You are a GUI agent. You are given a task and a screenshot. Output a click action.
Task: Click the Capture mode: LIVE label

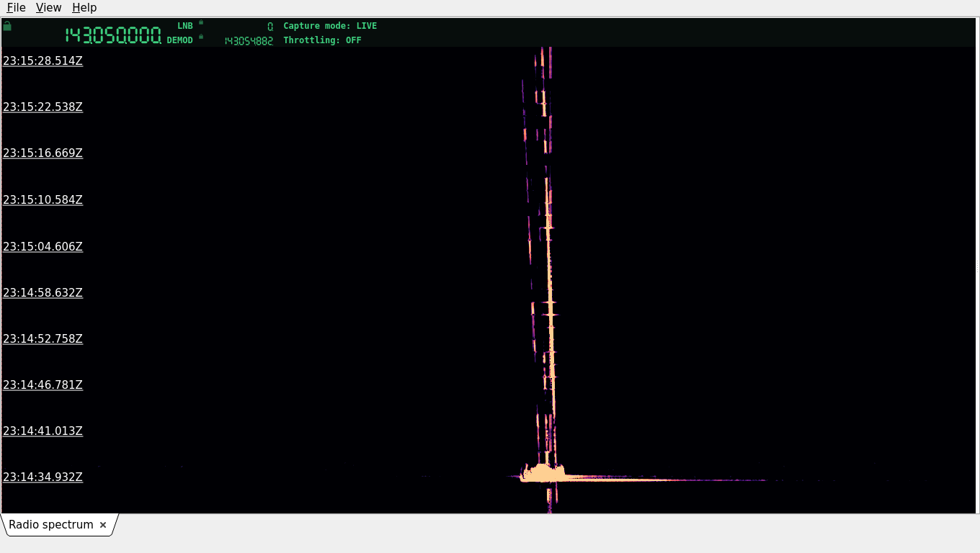pos(330,26)
